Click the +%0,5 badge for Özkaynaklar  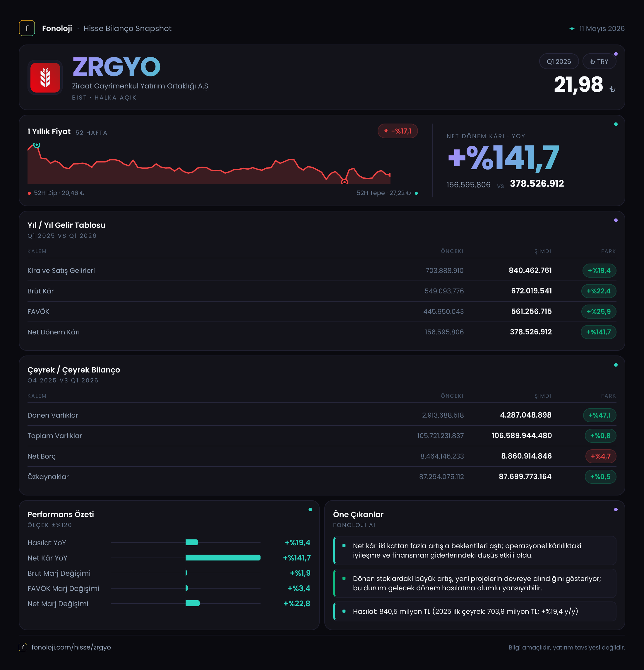[x=601, y=476]
